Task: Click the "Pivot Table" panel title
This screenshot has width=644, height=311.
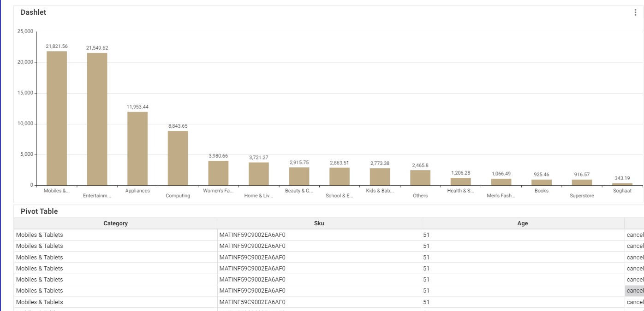Action: point(39,211)
